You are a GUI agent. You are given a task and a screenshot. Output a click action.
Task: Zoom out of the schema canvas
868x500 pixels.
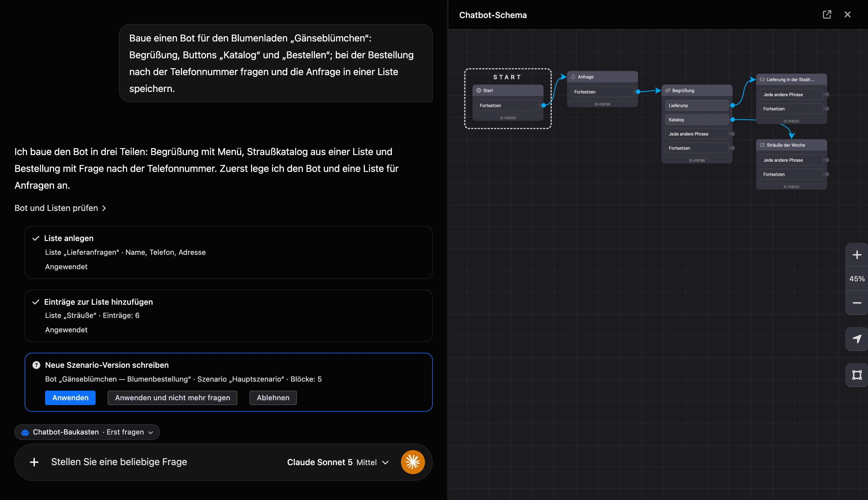[857, 303]
